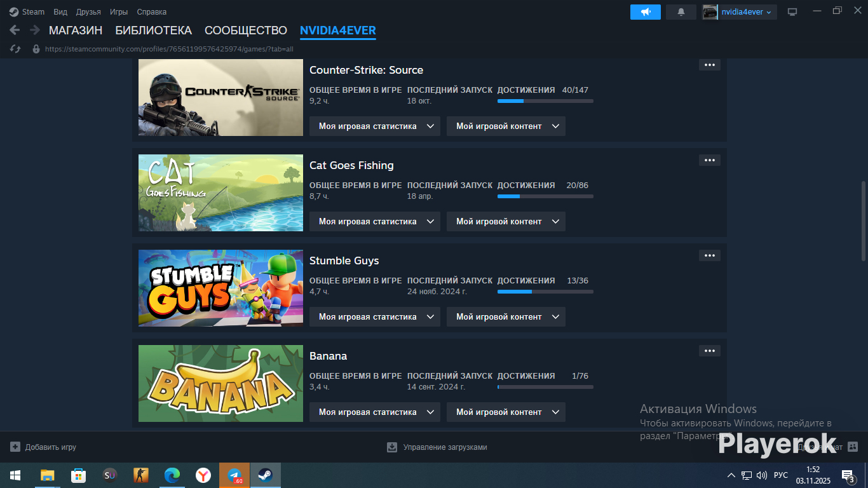
Task: Expand Моя игровая статистика for Banana
Action: (375, 412)
